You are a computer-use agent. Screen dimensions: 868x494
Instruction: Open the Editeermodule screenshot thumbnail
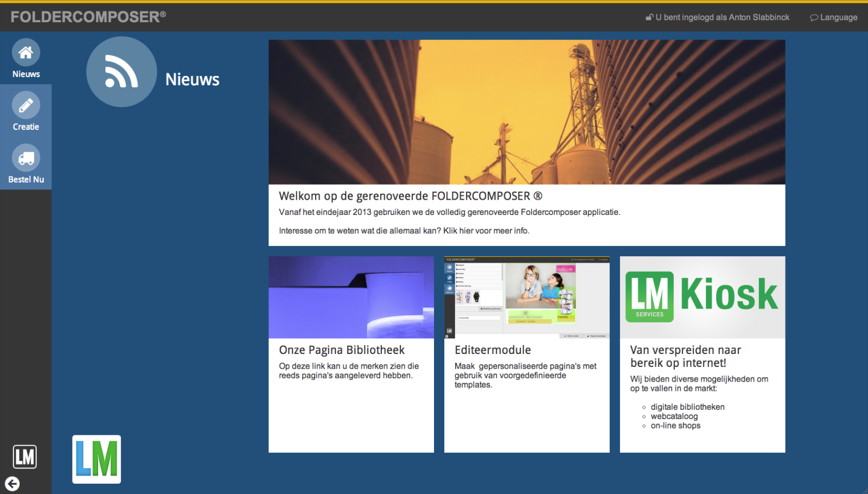coord(527,297)
